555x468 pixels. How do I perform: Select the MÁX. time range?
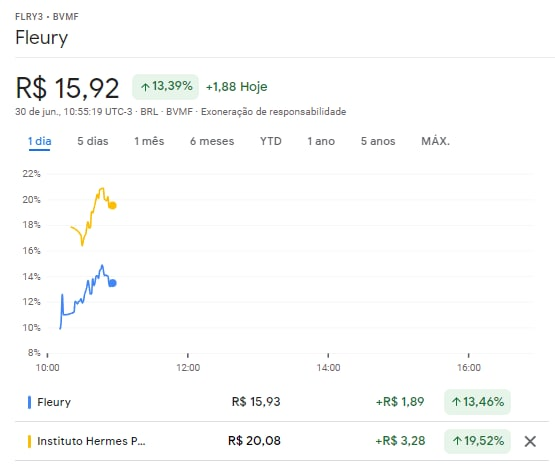[435, 141]
